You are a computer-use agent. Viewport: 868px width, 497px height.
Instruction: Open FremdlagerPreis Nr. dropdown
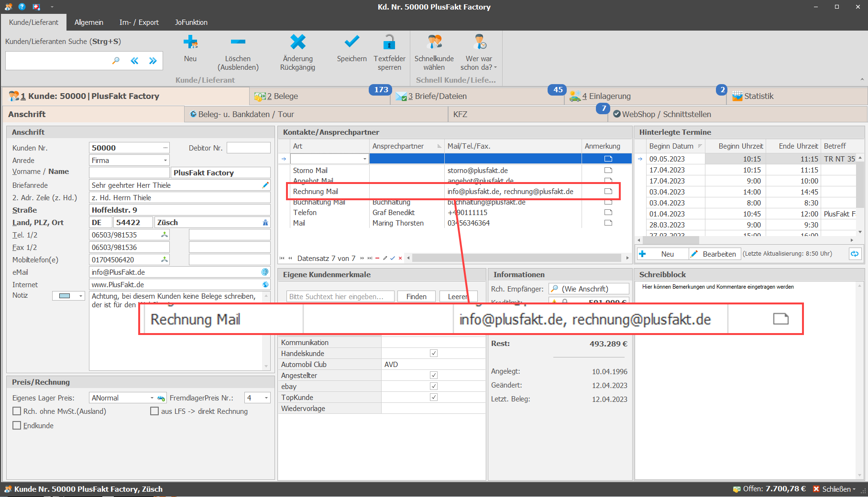266,398
